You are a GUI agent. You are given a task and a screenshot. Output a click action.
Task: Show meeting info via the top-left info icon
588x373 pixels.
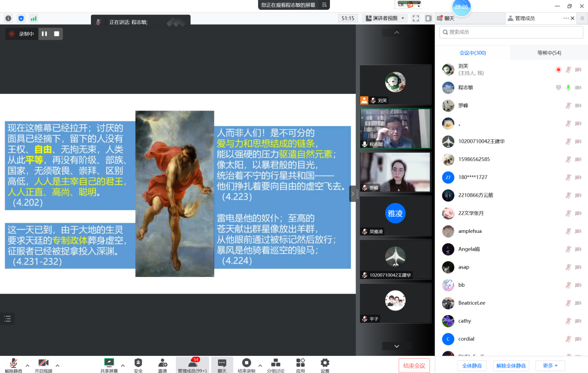[x=8, y=19]
